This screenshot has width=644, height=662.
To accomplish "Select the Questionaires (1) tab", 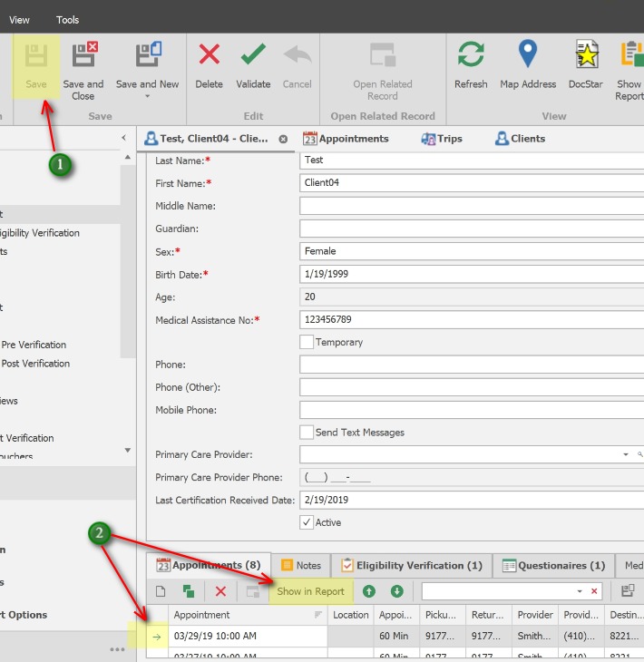I will [553, 565].
